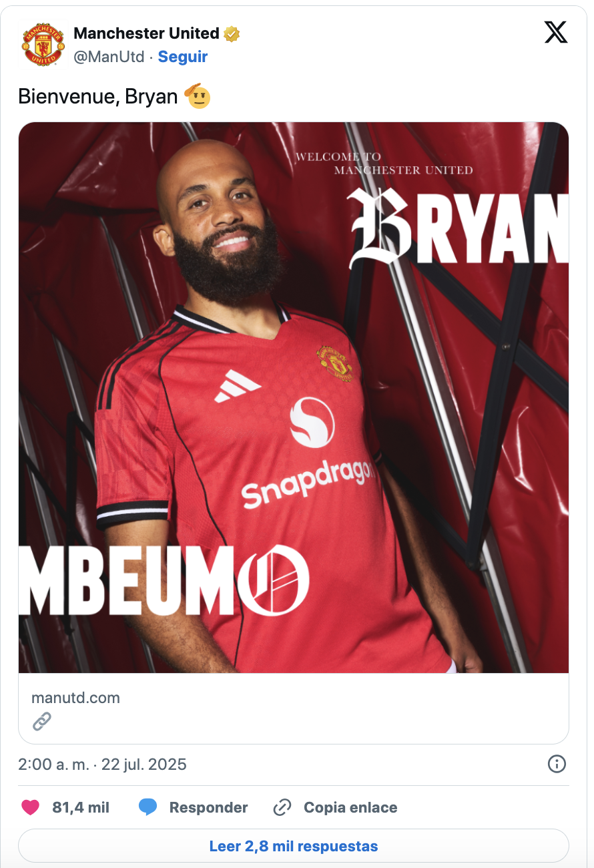Click the blue reply bubble icon
The image size is (594, 868).
[147, 807]
